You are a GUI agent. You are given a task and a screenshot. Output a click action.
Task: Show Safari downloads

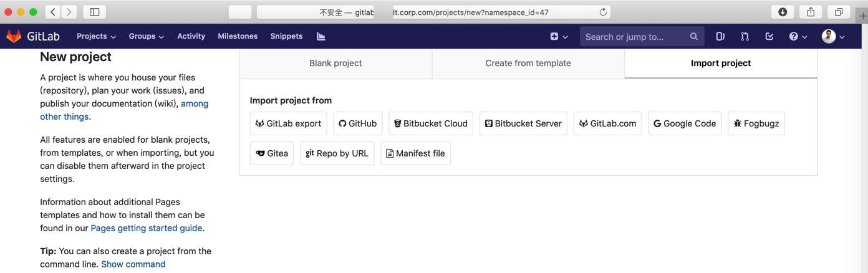[783, 12]
